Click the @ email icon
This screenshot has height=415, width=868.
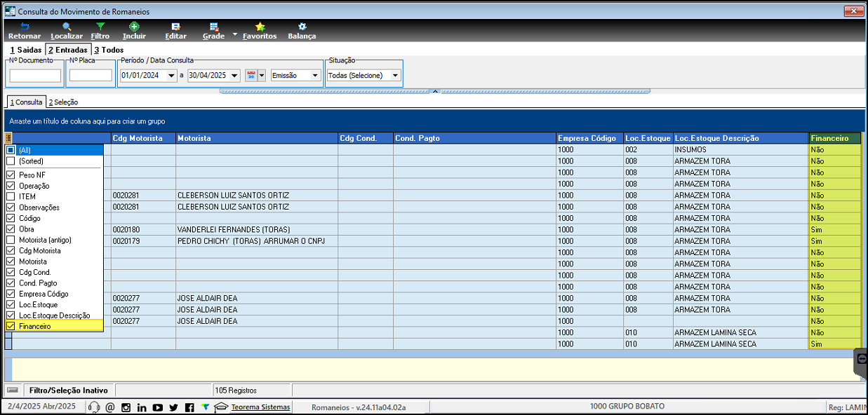110,407
